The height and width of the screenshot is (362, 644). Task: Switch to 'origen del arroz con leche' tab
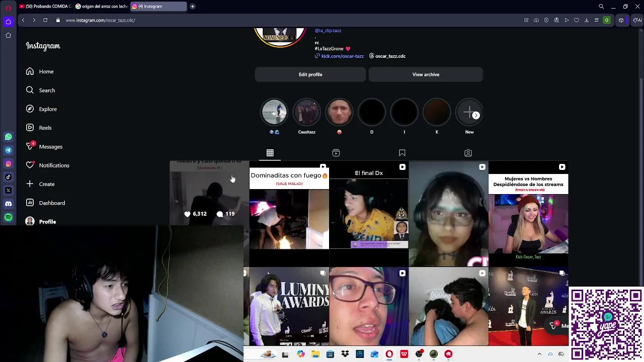[102, 7]
